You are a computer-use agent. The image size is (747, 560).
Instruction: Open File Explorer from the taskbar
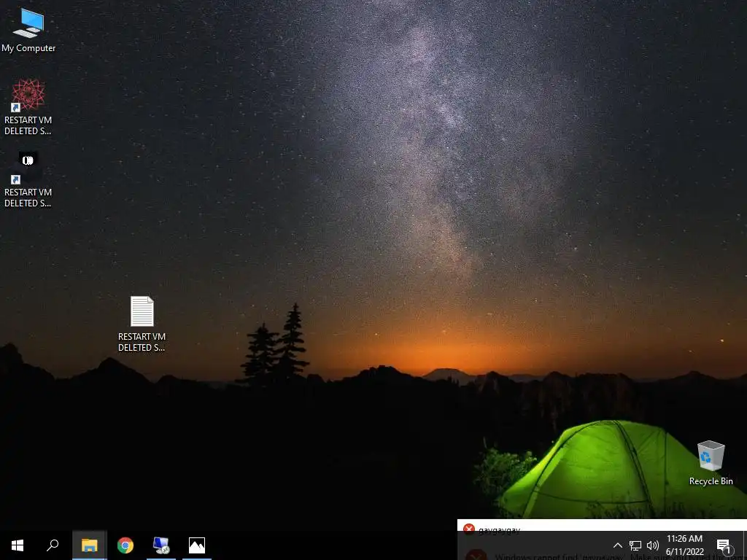pyautogui.click(x=90, y=545)
